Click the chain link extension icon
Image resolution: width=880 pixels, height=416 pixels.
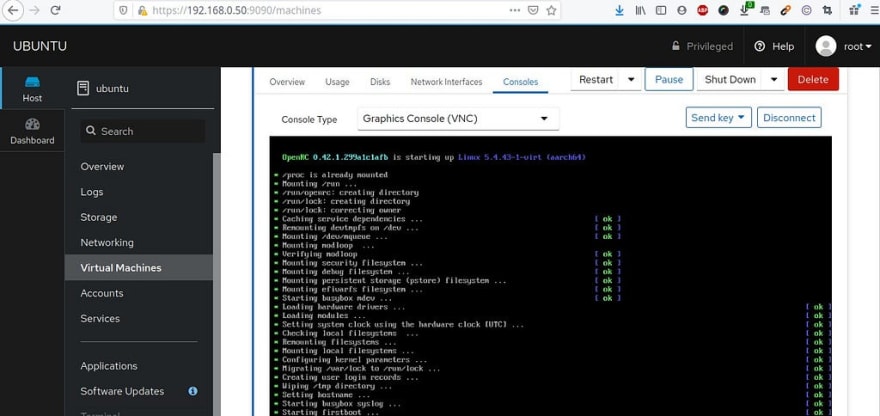click(786, 10)
